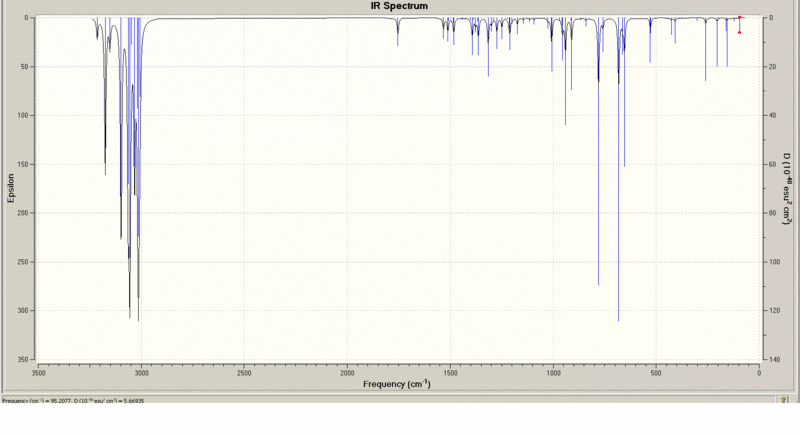This screenshot has width=800, height=436.
Task: Click the D (10-40 esu2 cm2) axis label
Action: coord(787,189)
